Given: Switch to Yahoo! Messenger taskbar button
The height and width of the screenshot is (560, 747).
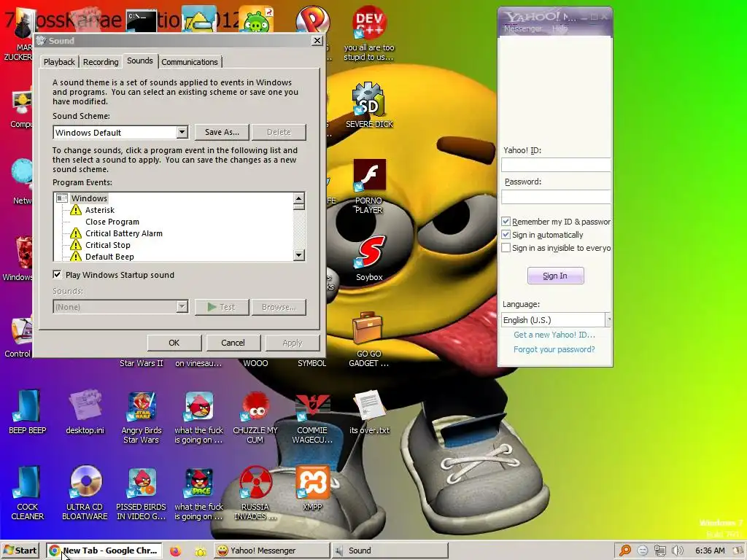Looking at the screenshot, I should 271,551.
